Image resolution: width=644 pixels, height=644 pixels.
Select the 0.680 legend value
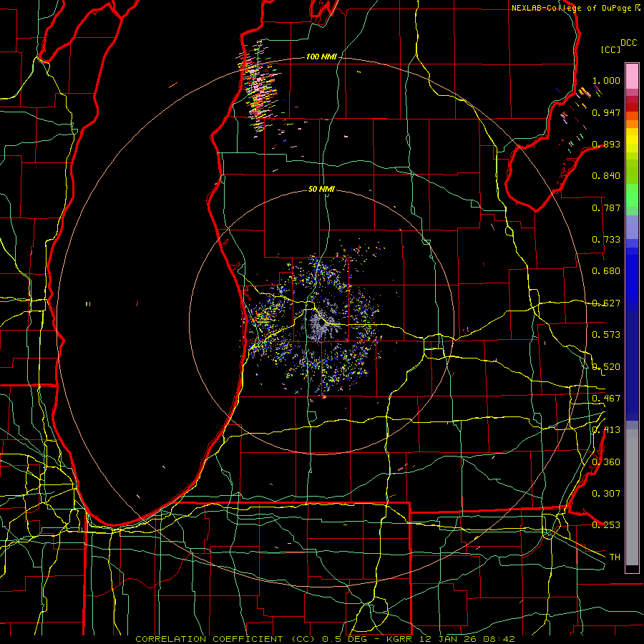tap(606, 271)
